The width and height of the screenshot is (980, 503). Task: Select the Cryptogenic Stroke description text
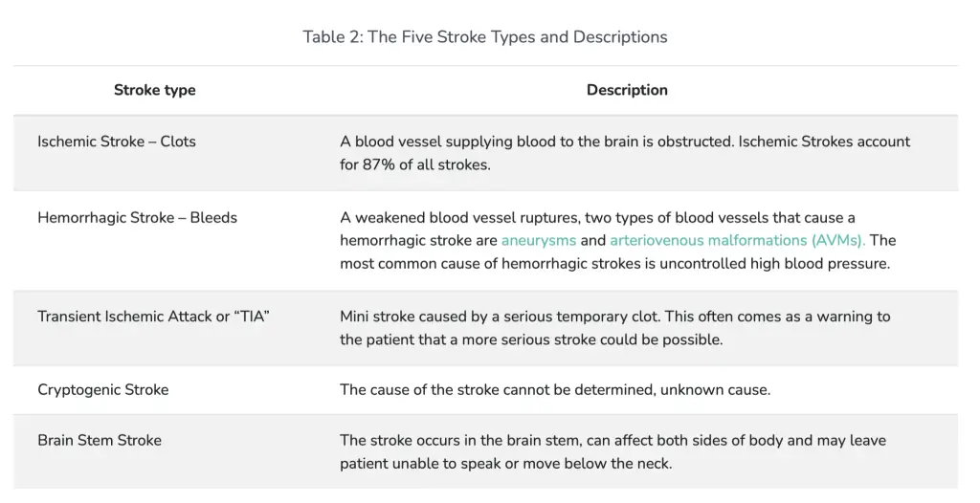click(x=555, y=389)
